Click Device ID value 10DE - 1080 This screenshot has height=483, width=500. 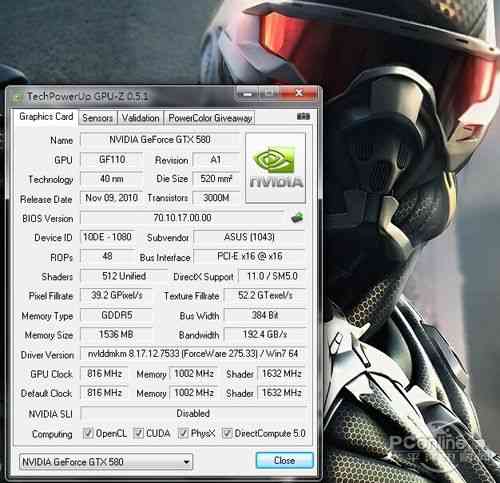107,237
